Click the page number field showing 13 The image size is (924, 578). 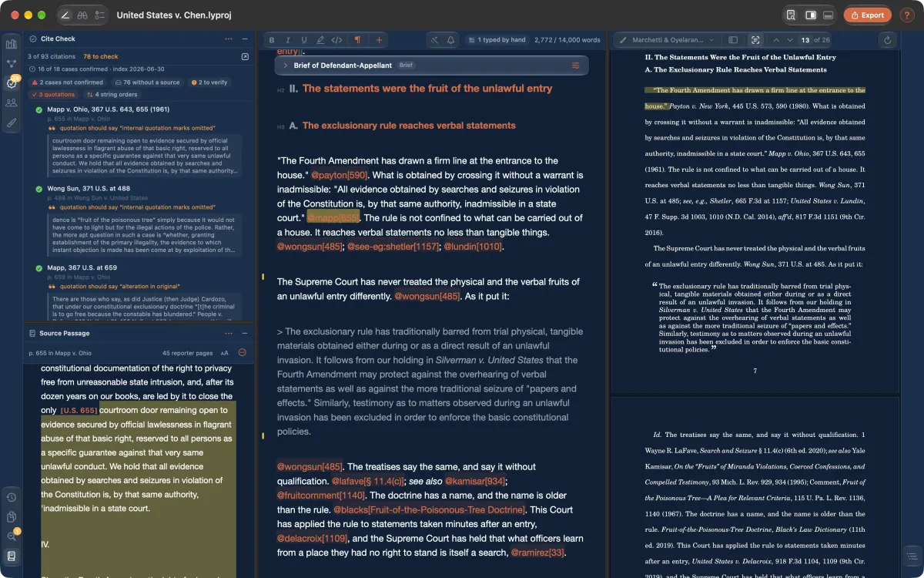pos(805,40)
